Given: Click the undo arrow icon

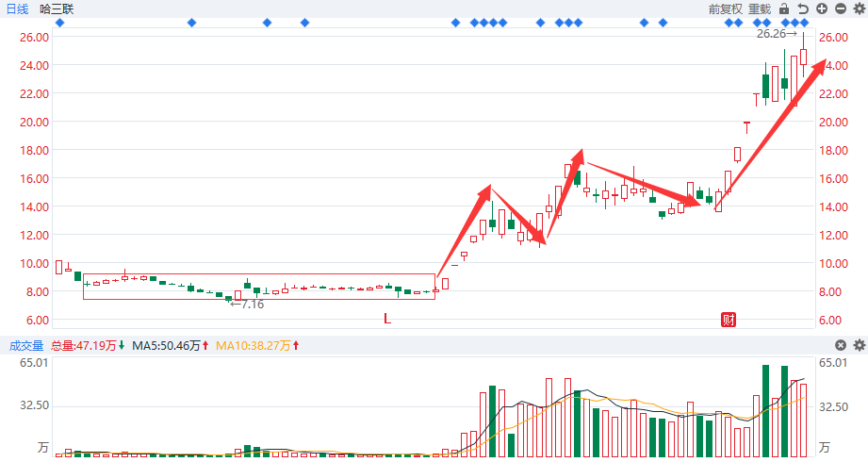Looking at the screenshot, I should [x=803, y=8].
